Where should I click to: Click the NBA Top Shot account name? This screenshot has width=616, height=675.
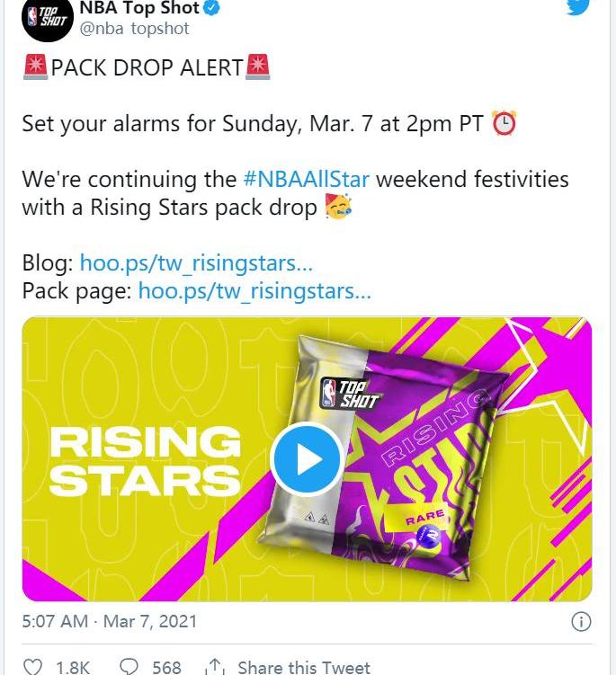point(139,8)
